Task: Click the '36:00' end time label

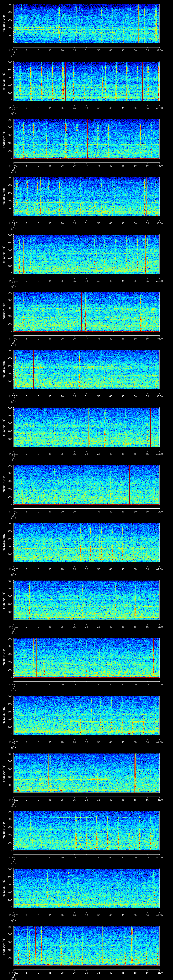Action: pos(159,281)
